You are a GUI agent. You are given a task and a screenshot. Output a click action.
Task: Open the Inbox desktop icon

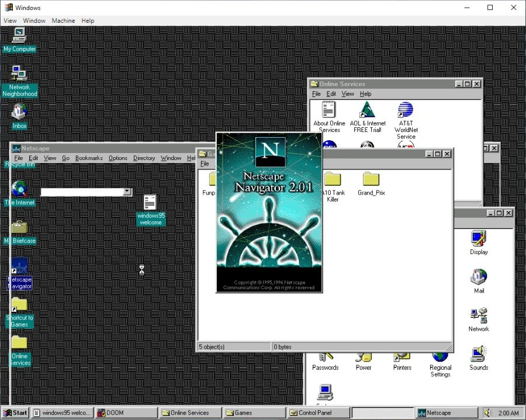point(19,112)
